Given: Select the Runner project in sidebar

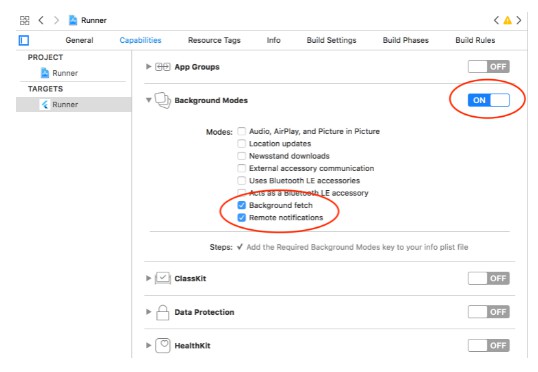Looking at the screenshot, I should coord(59,73).
